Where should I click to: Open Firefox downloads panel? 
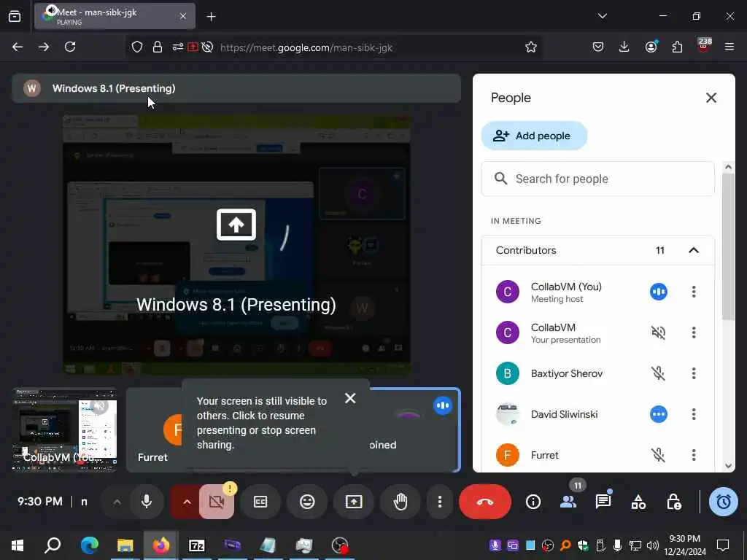[624, 47]
